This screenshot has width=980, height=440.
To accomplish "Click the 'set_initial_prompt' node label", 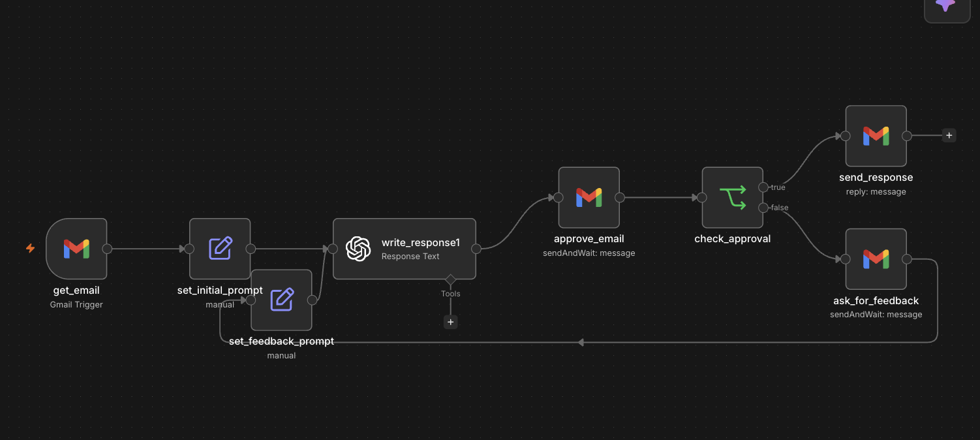I will (220, 291).
